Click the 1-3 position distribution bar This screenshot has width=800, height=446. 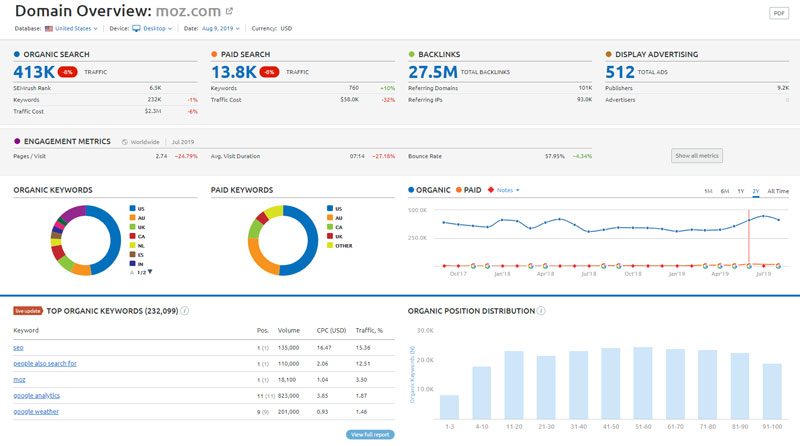449,407
